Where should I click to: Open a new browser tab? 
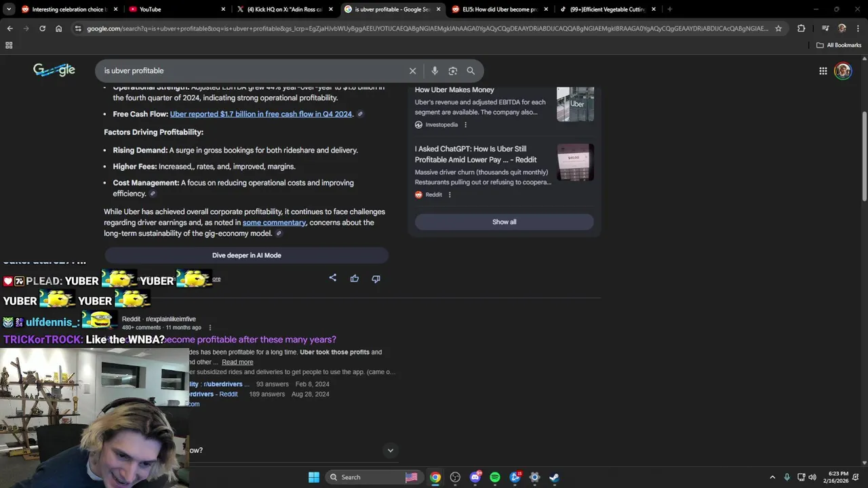(669, 9)
